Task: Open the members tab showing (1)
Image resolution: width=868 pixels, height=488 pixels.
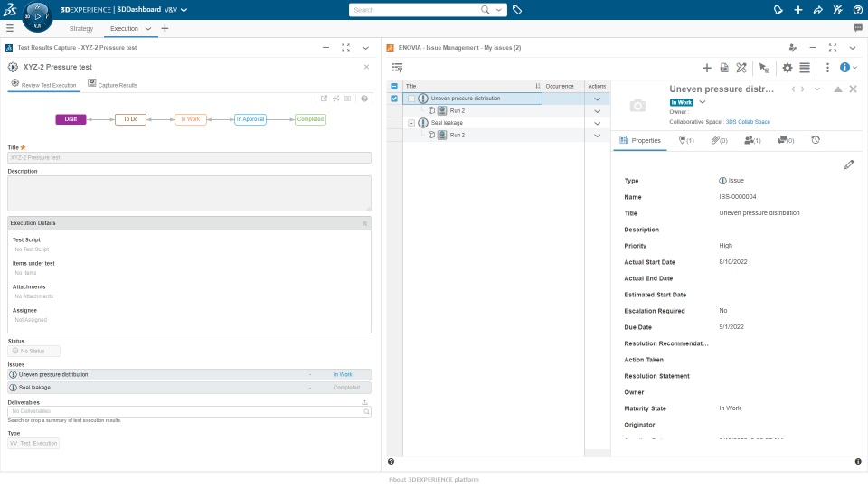Action: click(752, 141)
